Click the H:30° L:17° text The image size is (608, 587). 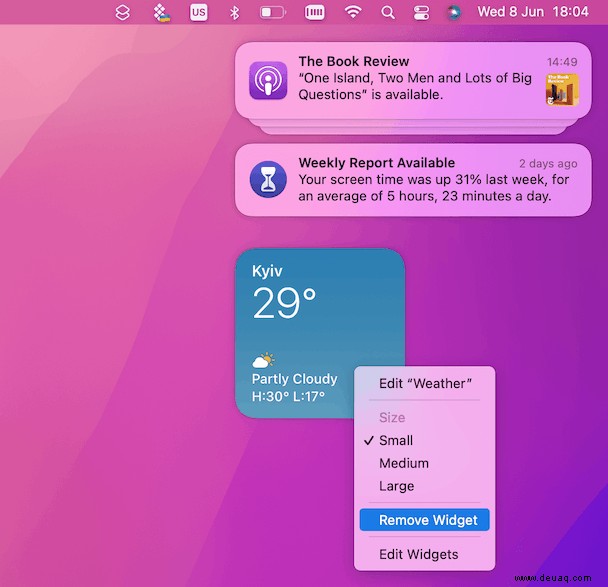[x=288, y=397]
